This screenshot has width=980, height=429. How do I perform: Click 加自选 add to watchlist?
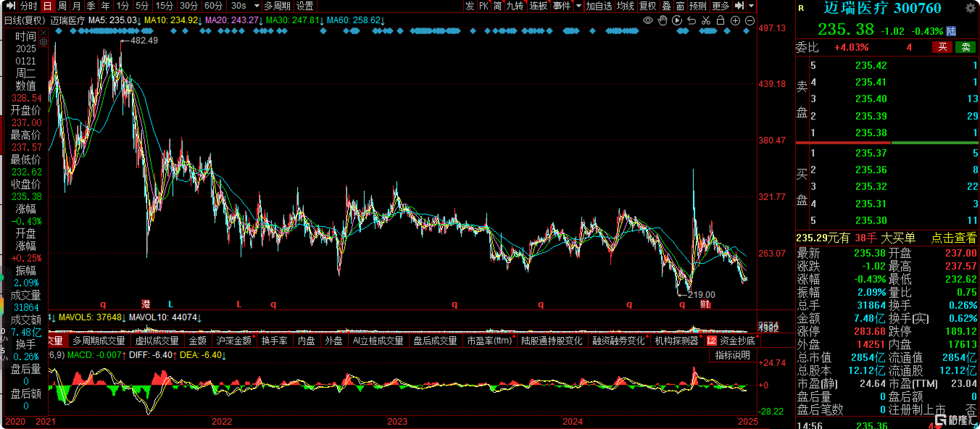pos(599,6)
